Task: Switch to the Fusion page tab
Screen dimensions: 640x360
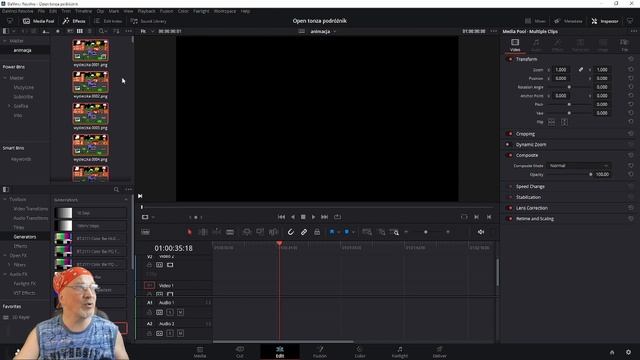Action: click(x=320, y=352)
